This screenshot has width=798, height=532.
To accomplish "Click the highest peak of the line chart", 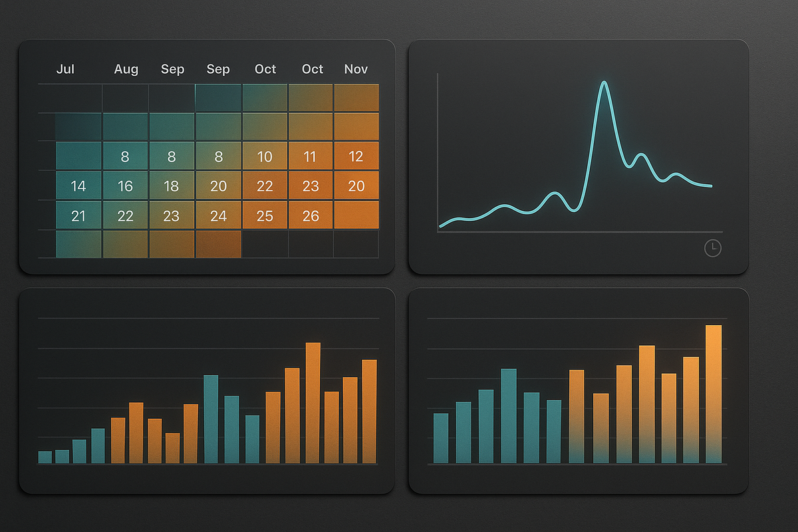I will pyautogui.click(x=604, y=83).
